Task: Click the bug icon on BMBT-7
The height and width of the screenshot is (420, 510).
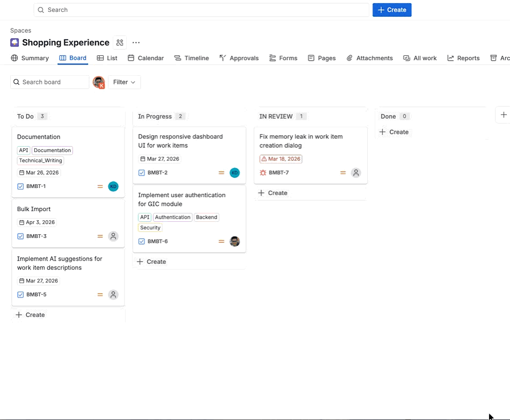Action: pyautogui.click(x=263, y=173)
